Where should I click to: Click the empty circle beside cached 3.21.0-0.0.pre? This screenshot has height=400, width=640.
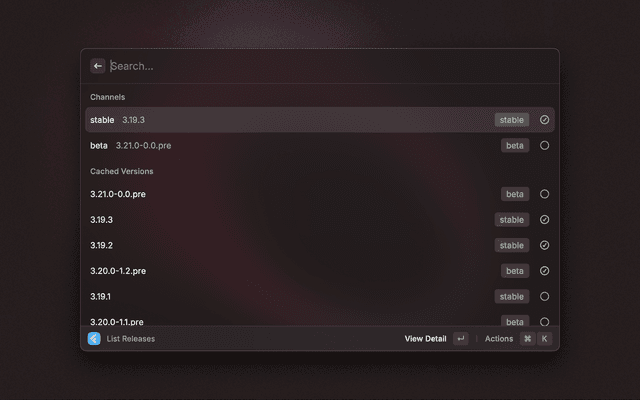pyautogui.click(x=544, y=194)
